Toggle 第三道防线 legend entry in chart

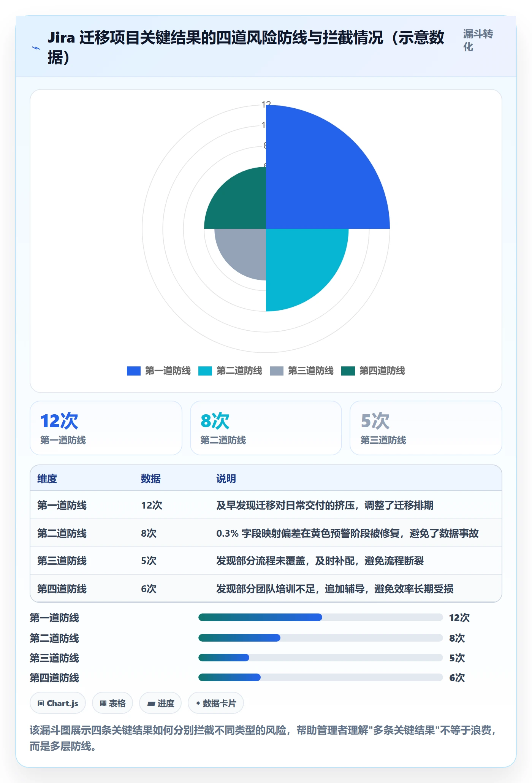click(x=301, y=371)
